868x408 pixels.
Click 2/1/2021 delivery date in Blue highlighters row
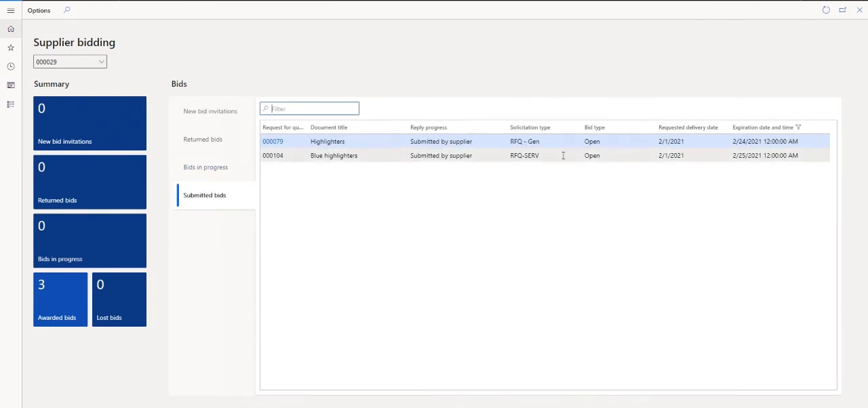coord(671,156)
